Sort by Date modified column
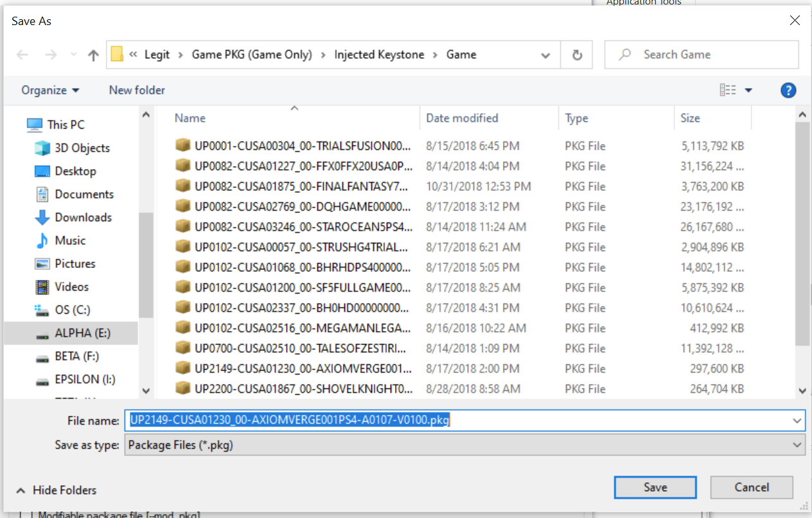 pos(462,118)
